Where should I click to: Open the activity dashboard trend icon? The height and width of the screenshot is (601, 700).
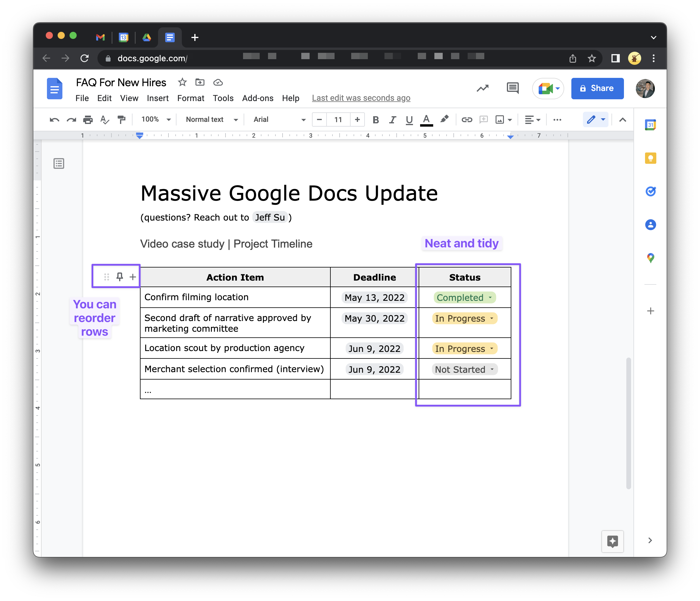tap(483, 88)
